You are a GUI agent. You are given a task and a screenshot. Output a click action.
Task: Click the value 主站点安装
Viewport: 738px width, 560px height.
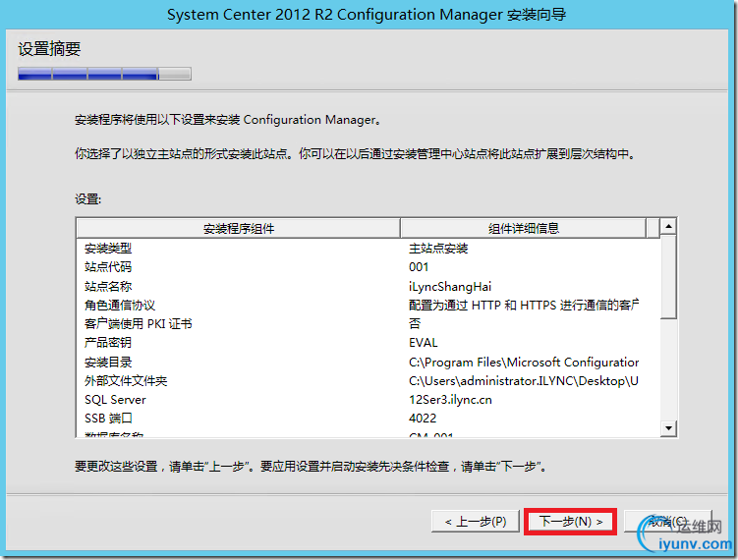[438, 248]
